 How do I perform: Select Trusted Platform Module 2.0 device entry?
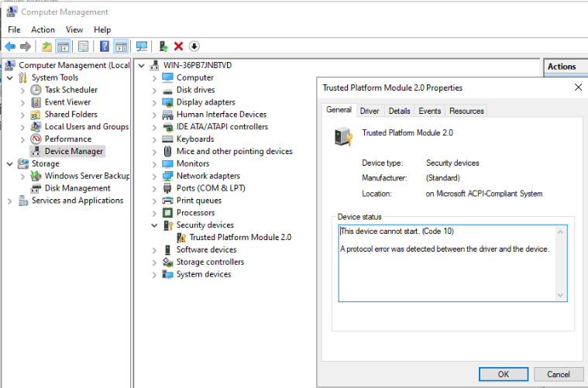point(240,237)
